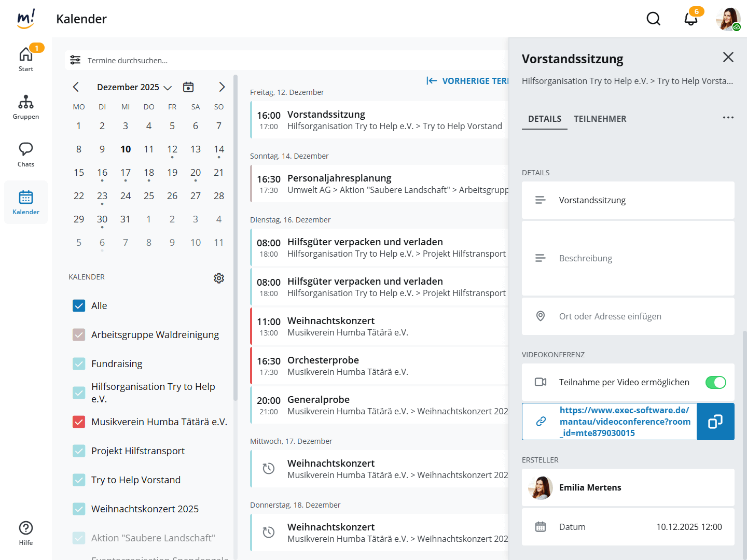The width and height of the screenshot is (747, 560).
Task: Uncheck the Alle calendar checkbox
Action: (x=79, y=306)
